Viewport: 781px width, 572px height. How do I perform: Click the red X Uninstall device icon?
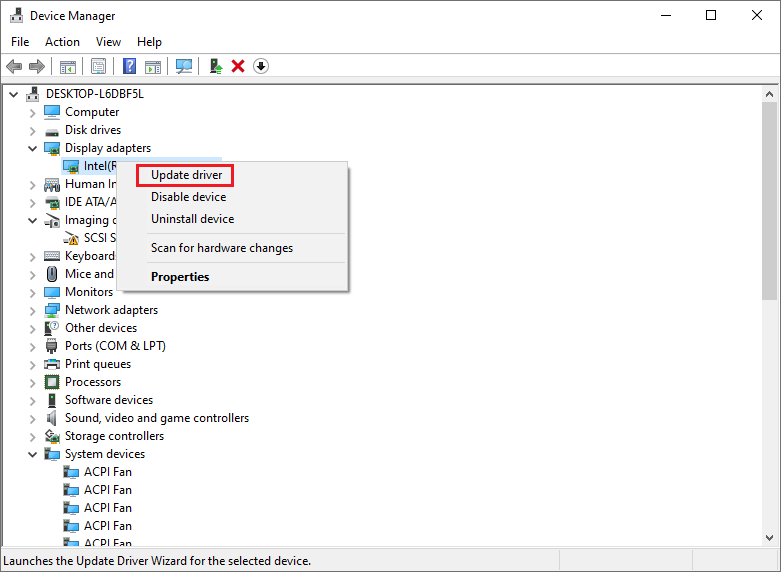pyautogui.click(x=238, y=66)
